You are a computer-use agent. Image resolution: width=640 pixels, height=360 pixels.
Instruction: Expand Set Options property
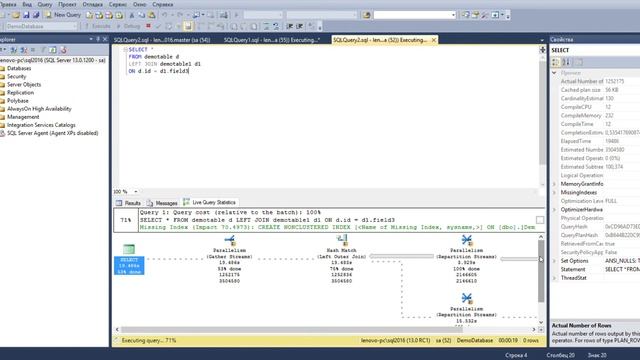point(554,261)
